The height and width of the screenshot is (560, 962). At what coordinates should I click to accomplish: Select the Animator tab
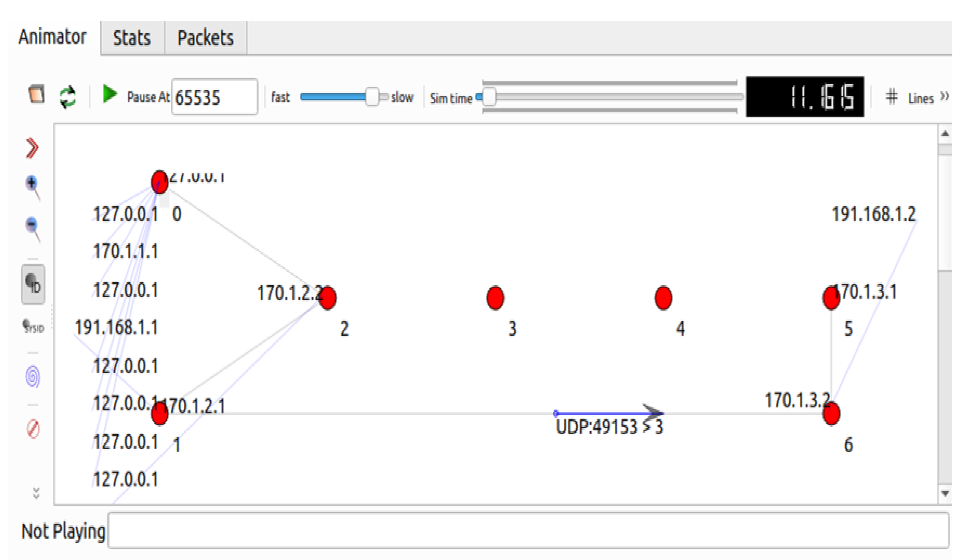click(52, 37)
